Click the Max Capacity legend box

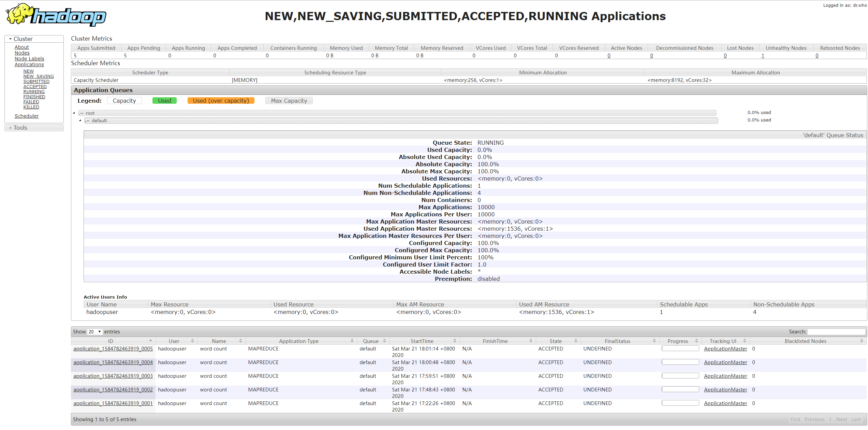coord(289,101)
